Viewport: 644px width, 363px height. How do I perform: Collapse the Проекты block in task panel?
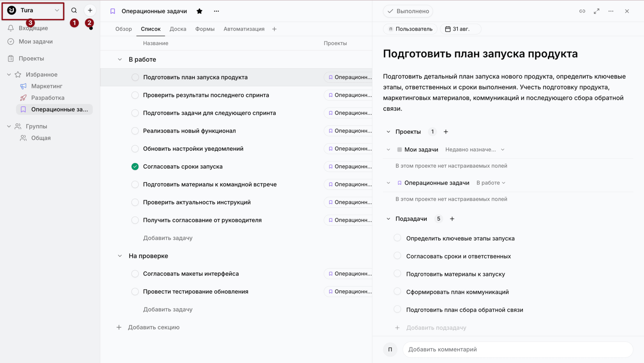click(388, 132)
